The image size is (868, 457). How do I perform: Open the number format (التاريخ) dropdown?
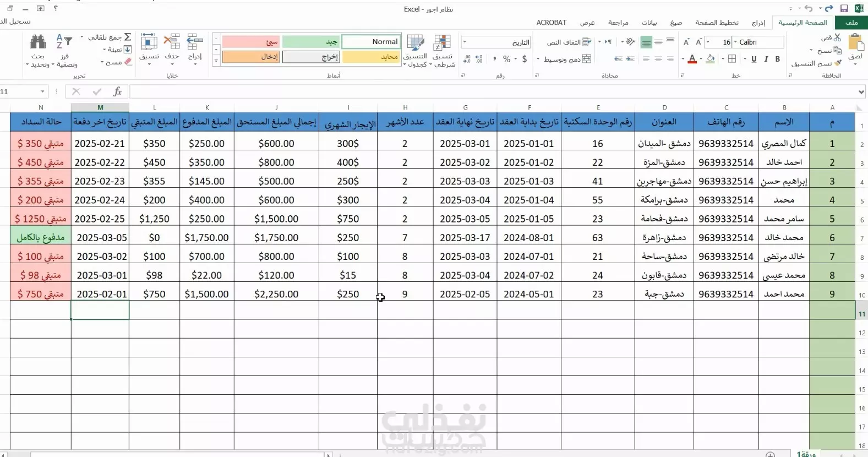click(465, 42)
